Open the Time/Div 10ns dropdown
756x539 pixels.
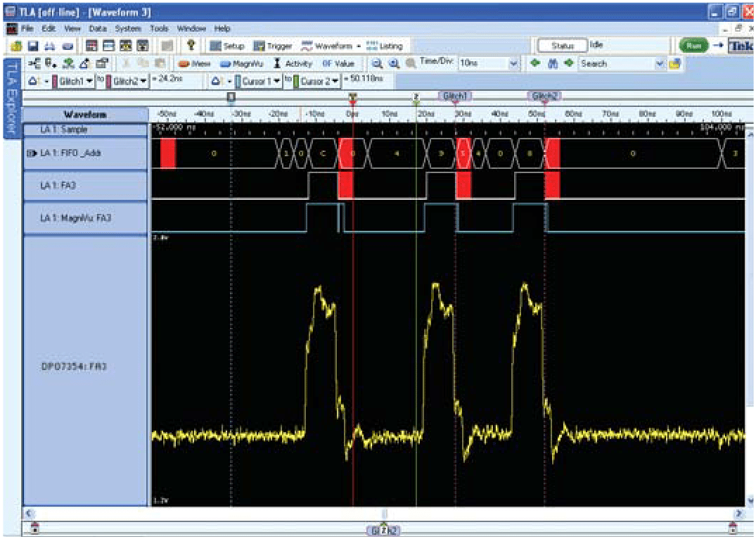(513, 63)
